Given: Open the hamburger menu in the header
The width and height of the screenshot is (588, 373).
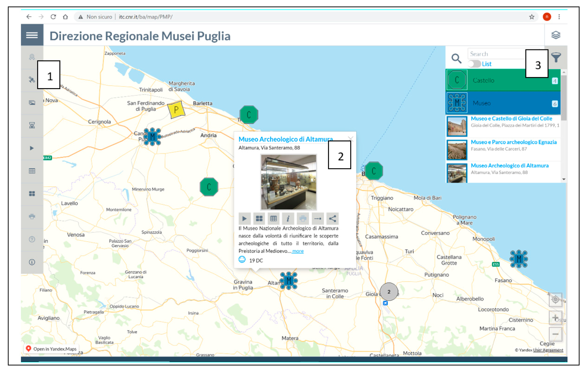Looking at the screenshot, I should click(32, 35).
